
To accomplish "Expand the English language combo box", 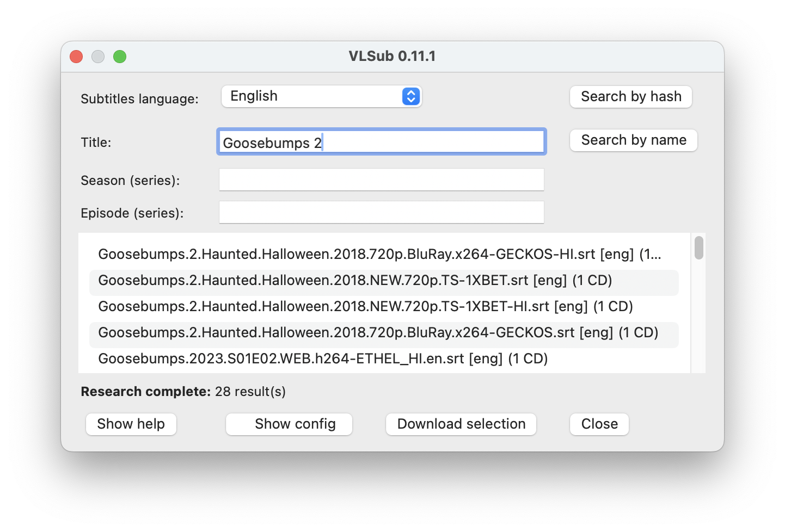I will click(x=321, y=96).
